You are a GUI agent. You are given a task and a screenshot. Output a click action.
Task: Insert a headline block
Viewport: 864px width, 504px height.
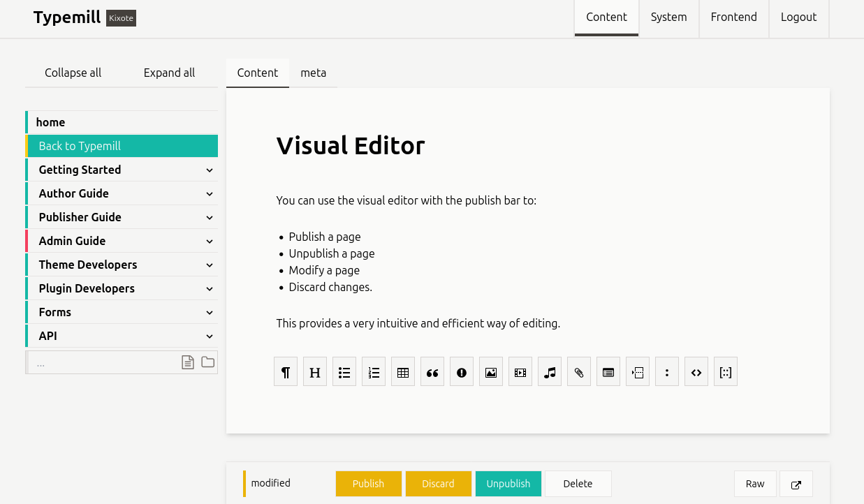tap(315, 372)
